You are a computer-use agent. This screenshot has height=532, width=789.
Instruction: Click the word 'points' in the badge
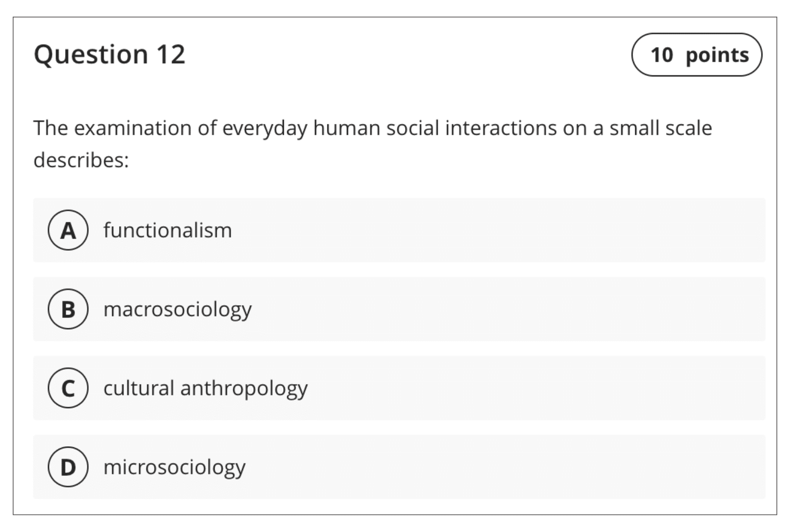point(717,55)
